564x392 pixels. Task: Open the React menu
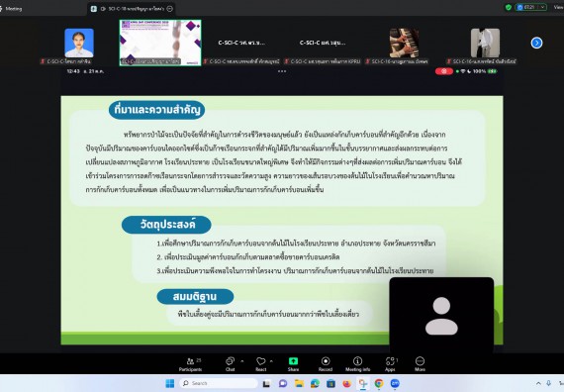pyautogui.click(x=261, y=364)
